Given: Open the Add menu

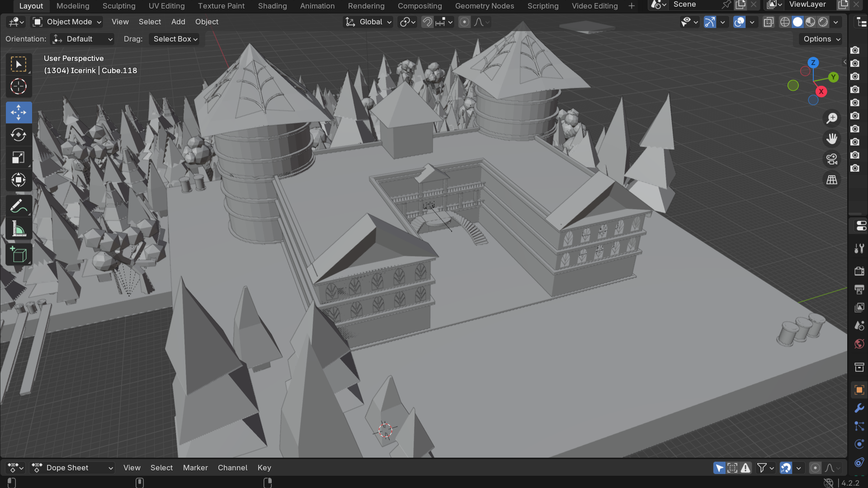Looking at the screenshot, I should click(x=178, y=22).
